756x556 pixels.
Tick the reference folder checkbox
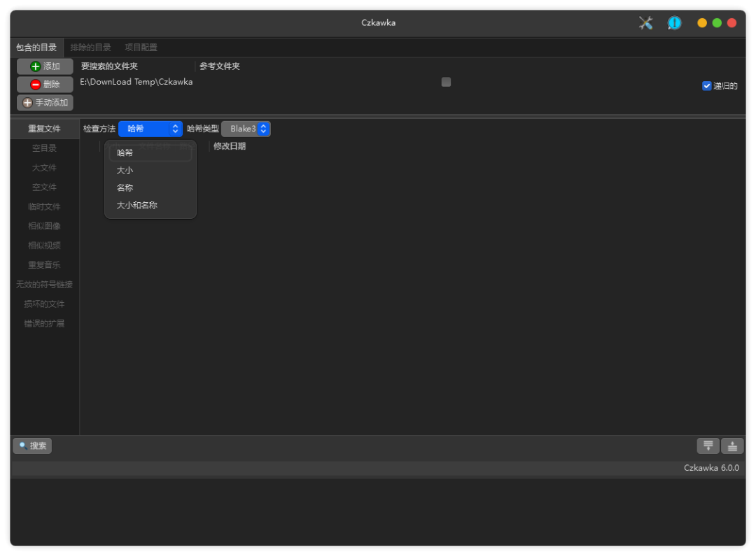pyautogui.click(x=446, y=82)
